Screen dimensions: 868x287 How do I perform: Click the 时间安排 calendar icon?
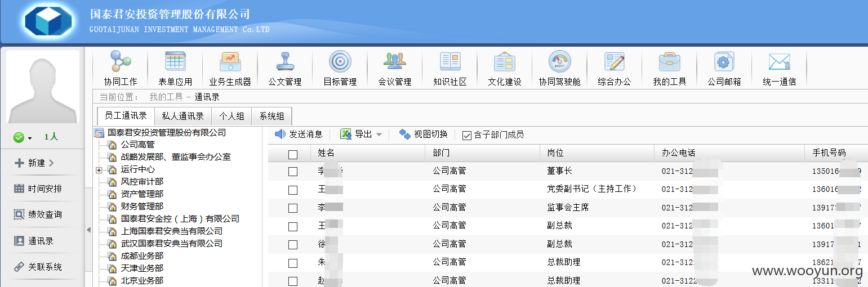click(x=19, y=189)
